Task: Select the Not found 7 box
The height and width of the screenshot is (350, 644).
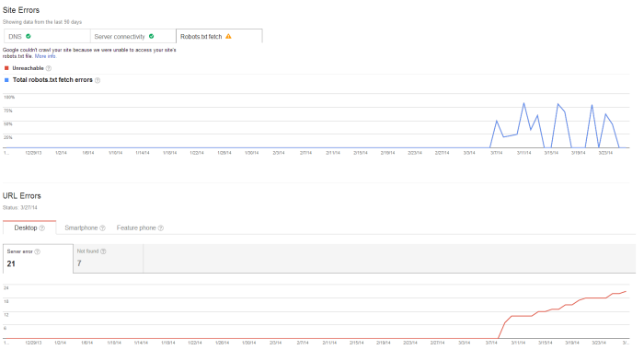Action: tap(109, 258)
